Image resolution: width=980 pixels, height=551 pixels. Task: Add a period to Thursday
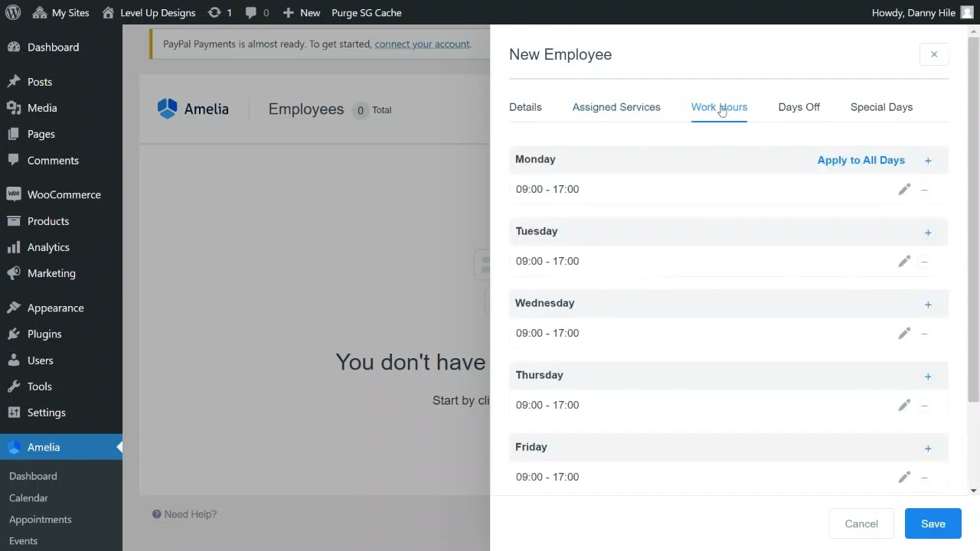(928, 377)
